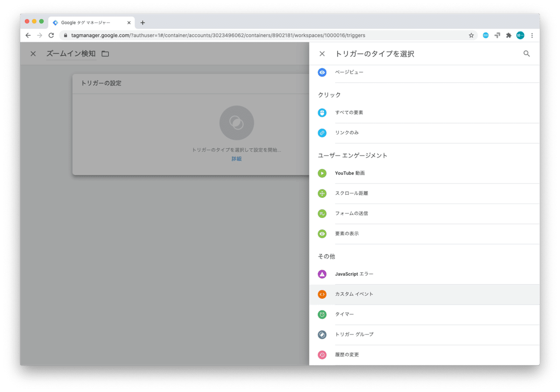This screenshot has height=392, width=560.
Task: Select the custom event trigger icon
Action: [322, 294]
